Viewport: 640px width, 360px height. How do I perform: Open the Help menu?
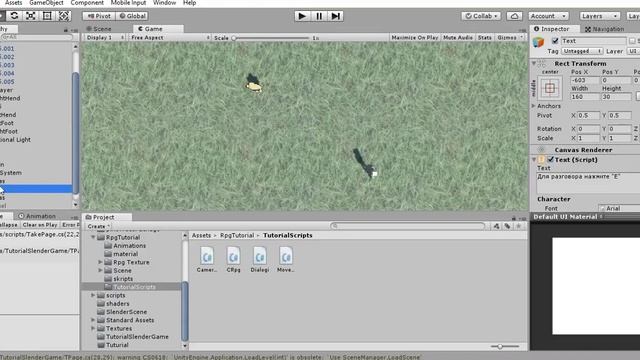189,3
